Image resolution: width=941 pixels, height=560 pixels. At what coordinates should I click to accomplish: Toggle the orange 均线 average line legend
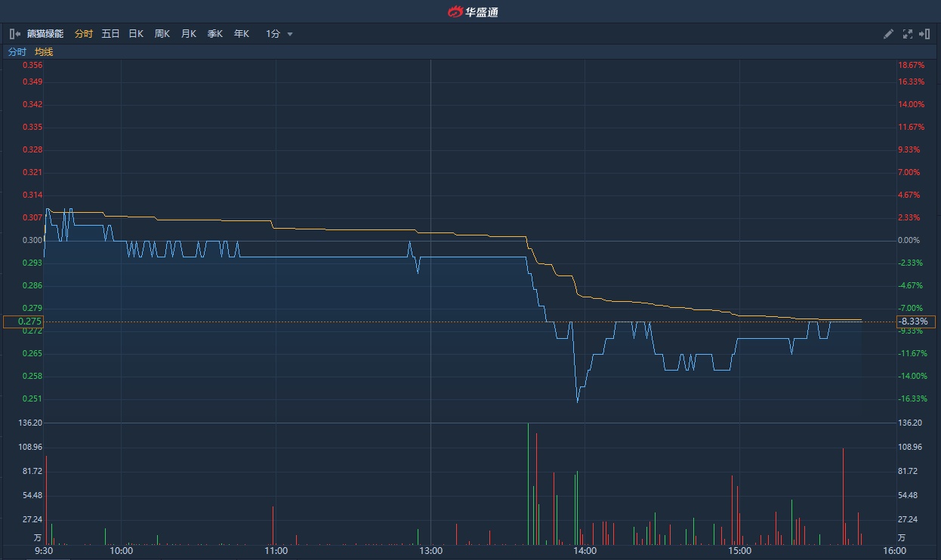[44, 52]
